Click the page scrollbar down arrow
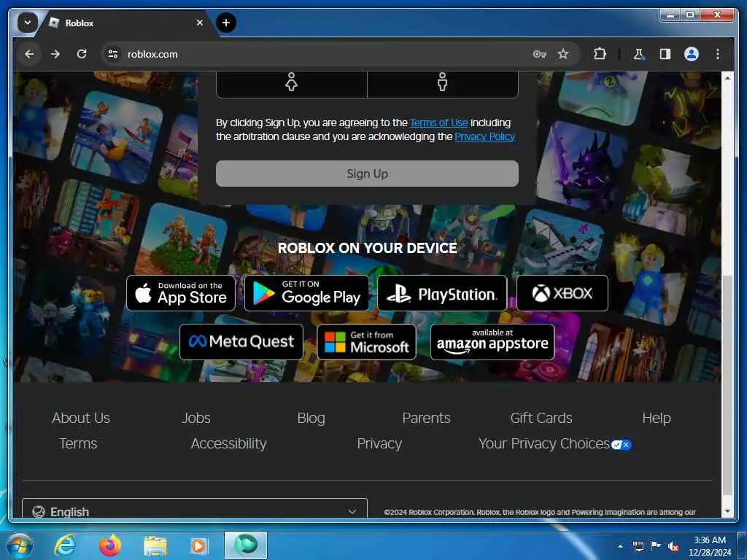Screen dimensions: 747x560 coord(727,511)
